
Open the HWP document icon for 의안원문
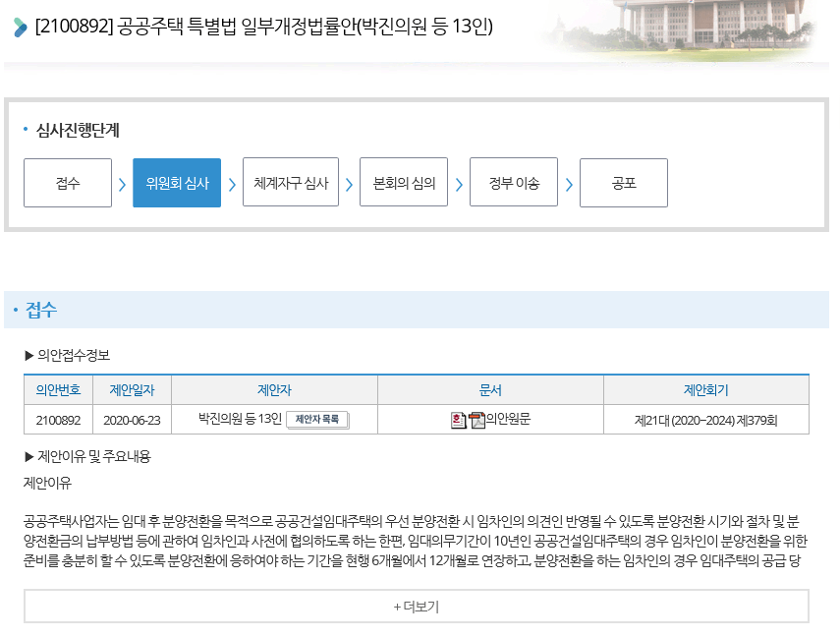pos(459,421)
